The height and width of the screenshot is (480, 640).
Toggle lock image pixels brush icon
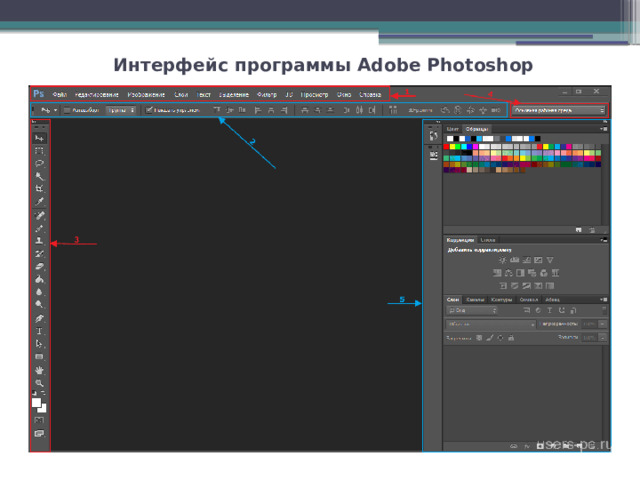[490, 338]
